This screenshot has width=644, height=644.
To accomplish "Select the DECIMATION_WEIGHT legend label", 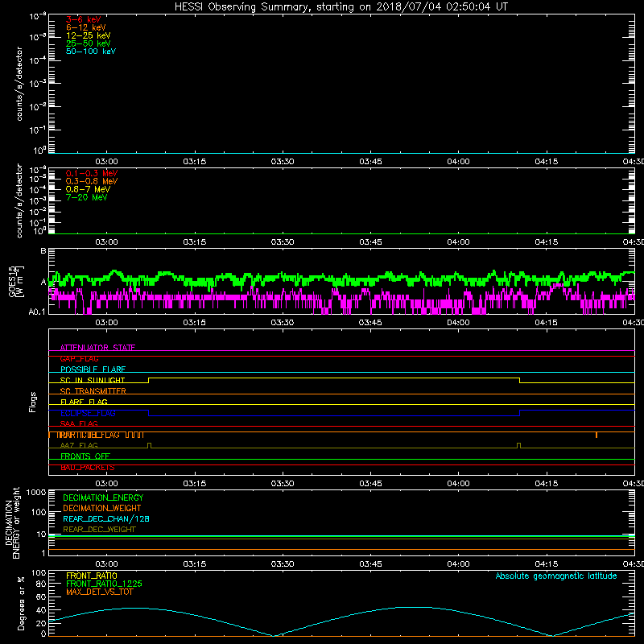I will (x=102, y=508).
